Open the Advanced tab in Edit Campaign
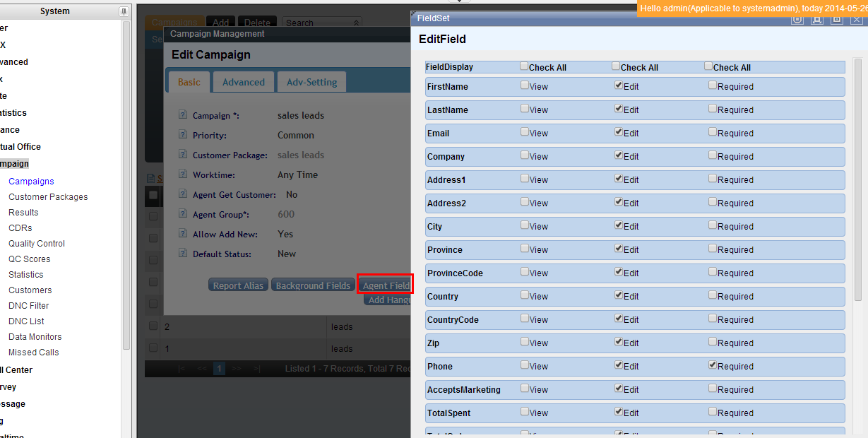 tap(243, 82)
